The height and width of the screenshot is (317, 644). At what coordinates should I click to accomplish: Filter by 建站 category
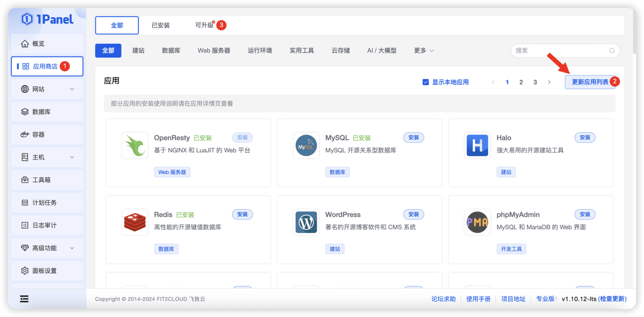pos(138,51)
